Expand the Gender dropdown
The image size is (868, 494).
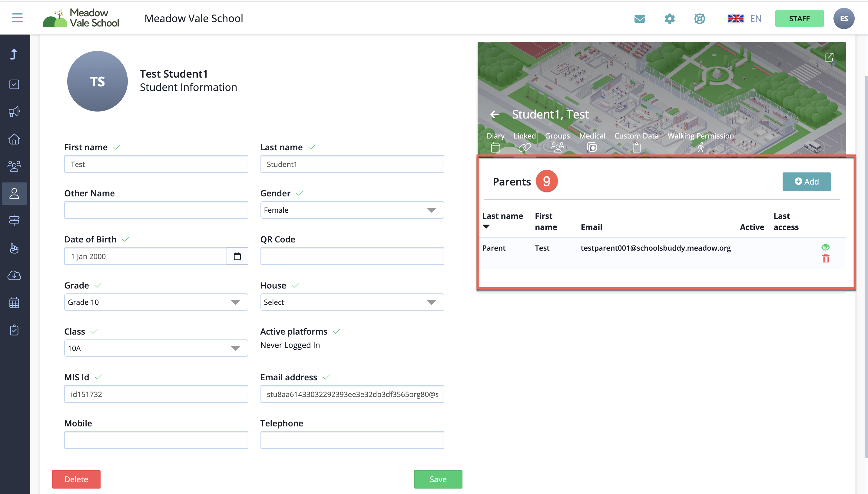coord(352,210)
